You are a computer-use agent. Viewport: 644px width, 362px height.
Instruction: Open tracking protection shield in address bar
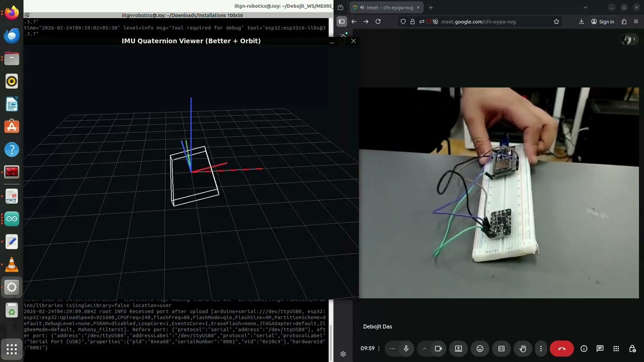[403, 22]
